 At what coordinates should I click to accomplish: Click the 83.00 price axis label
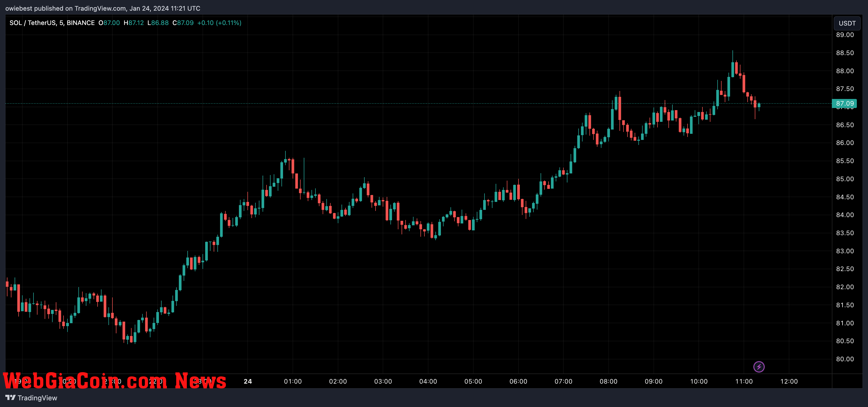pyautogui.click(x=845, y=251)
